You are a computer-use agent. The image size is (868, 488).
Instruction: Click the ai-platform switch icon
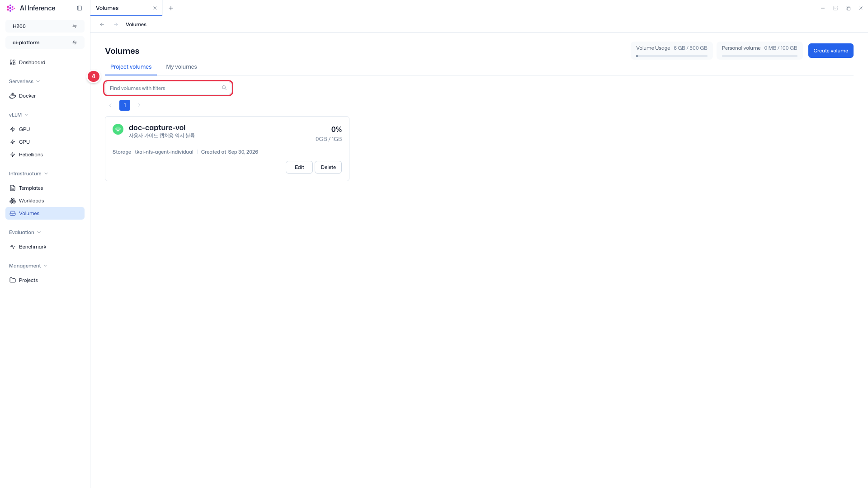click(75, 42)
